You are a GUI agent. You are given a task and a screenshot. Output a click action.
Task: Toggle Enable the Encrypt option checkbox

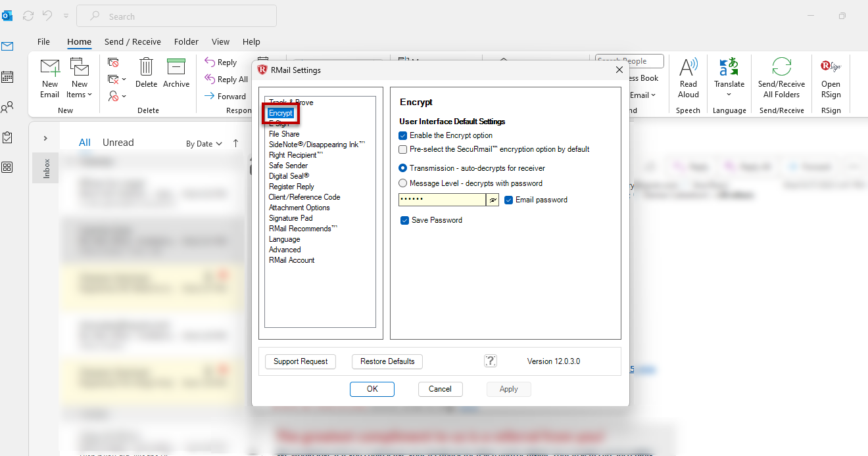pos(403,135)
